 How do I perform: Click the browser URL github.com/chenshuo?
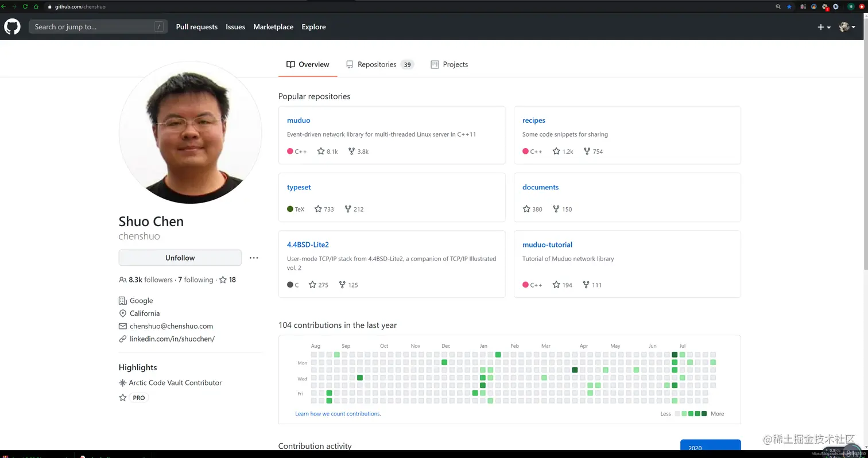tap(80, 7)
